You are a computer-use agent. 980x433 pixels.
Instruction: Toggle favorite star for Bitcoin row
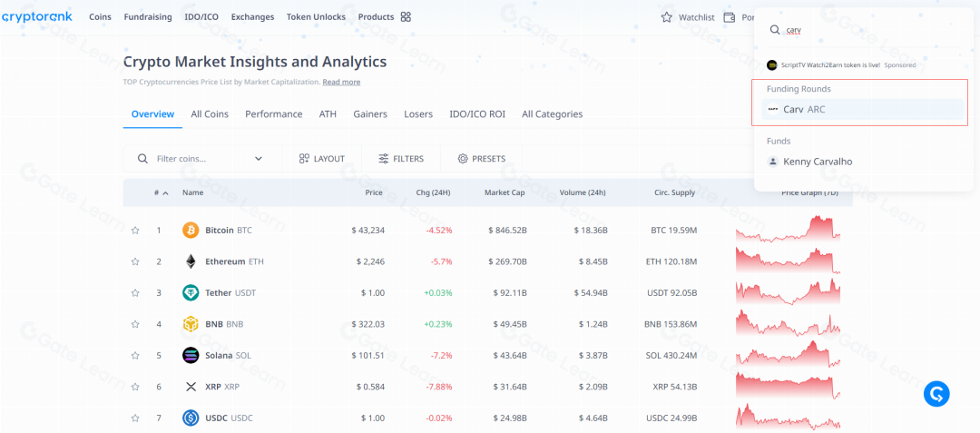[x=135, y=231]
